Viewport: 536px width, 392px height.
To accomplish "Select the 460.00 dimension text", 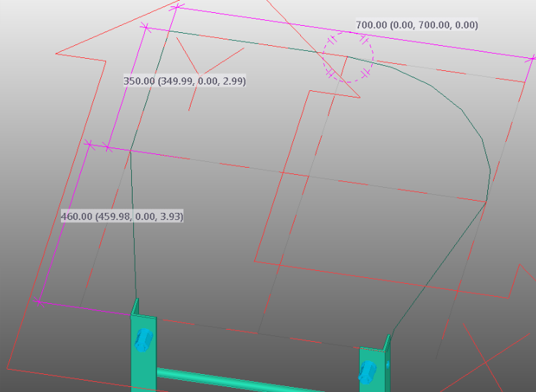I will pyautogui.click(x=122, y=216).
